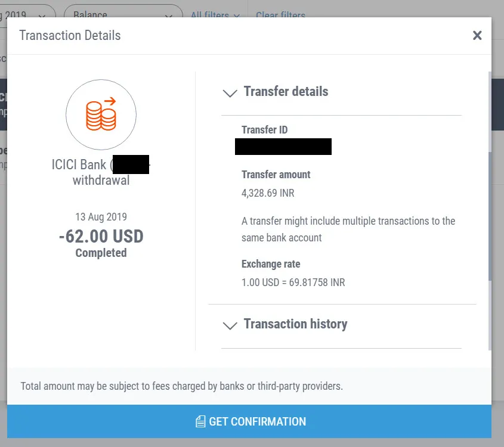This screenshot has width=504, height=447.
Task: Click the Clear filters link
Action: (280, 14)
